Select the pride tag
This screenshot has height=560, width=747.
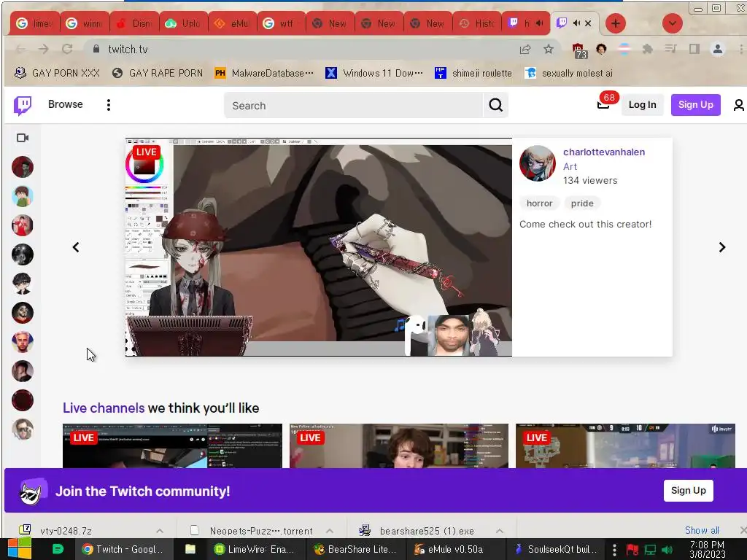(582, 203)
